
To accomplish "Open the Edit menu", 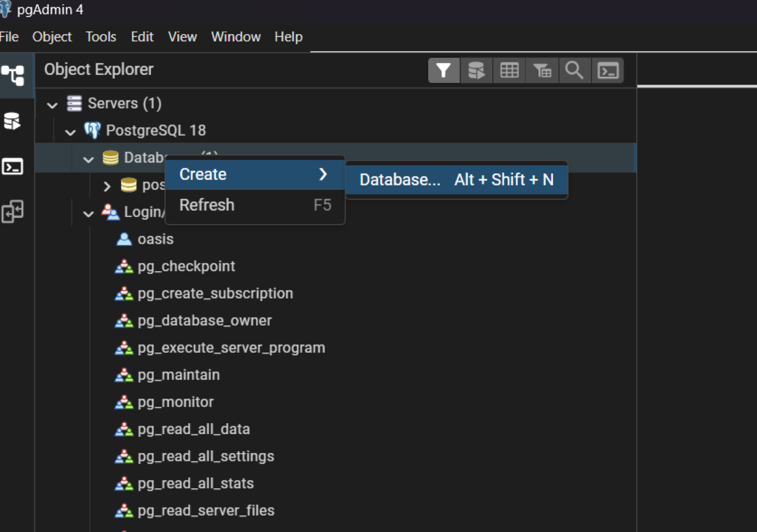I will 142,37.
